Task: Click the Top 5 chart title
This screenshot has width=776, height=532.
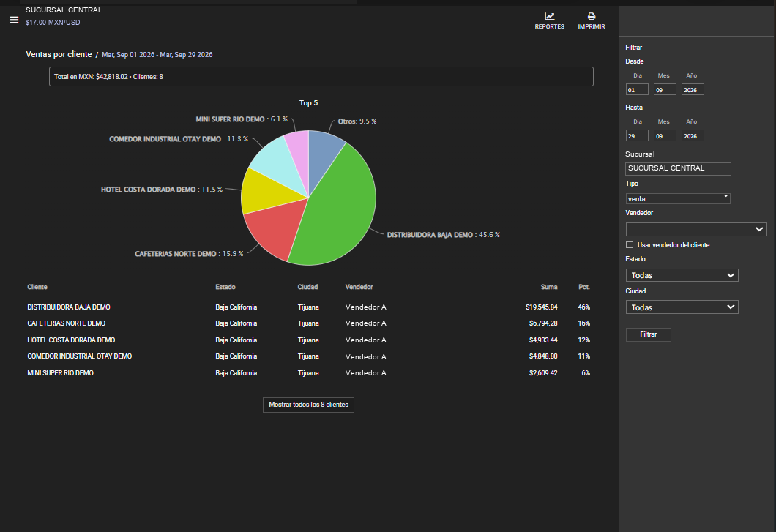Action: point(308,103)
